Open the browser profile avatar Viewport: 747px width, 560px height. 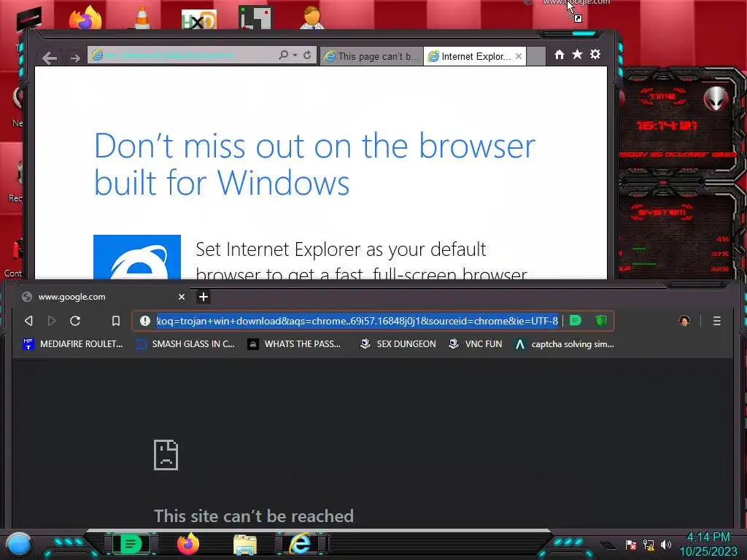(x=684, y=321)
